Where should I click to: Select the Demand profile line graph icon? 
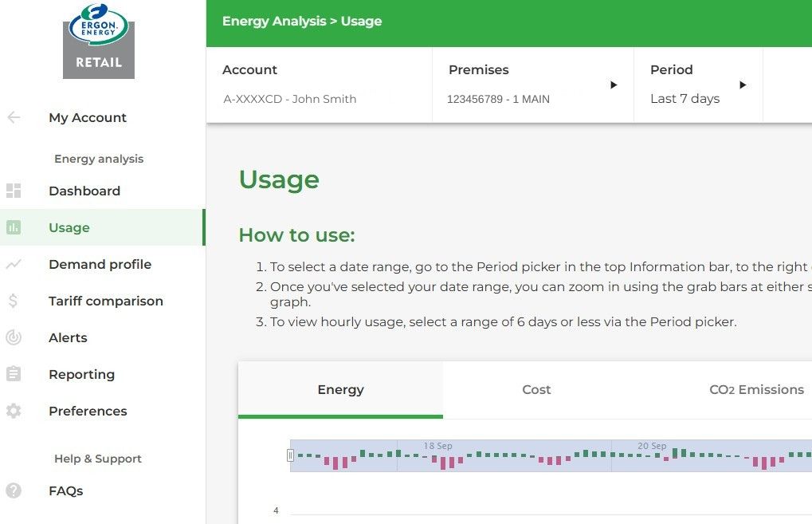pos(13,264)
